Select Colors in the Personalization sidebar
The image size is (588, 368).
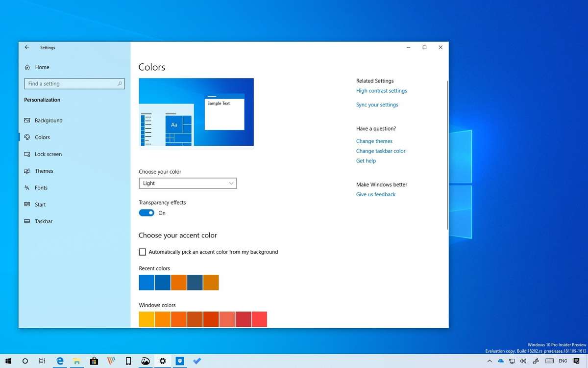43,137
